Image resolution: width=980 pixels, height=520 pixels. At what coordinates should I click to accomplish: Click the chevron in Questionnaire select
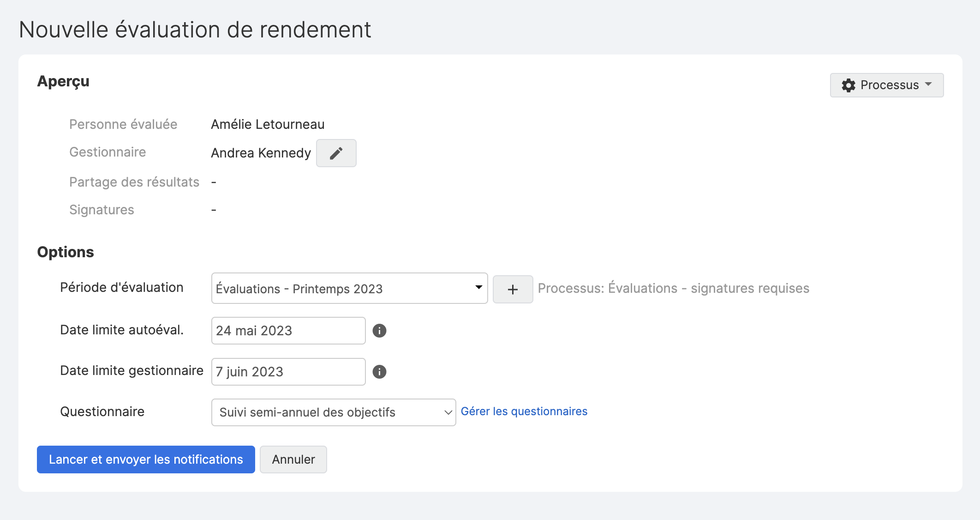coord(448,412)
